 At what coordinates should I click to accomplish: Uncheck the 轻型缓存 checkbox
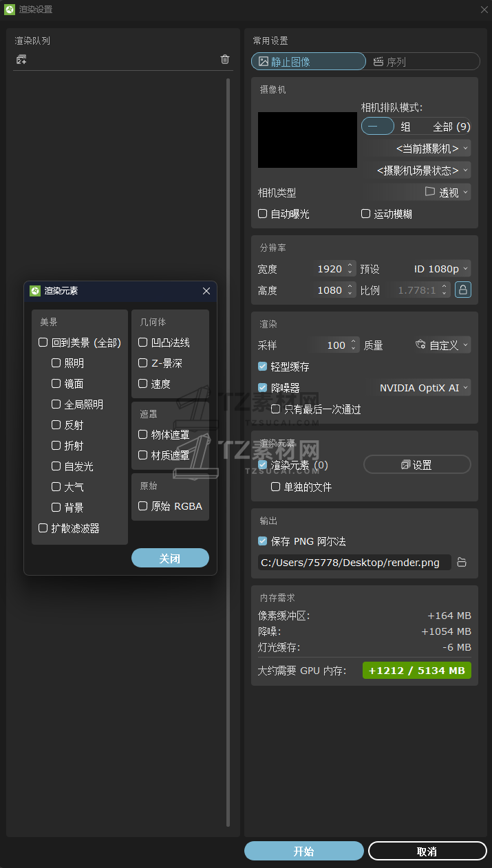(x=262, y=367)
